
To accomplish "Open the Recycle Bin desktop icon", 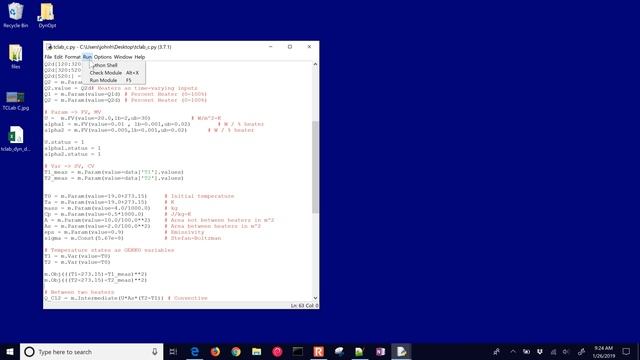I will click(16, 15).
